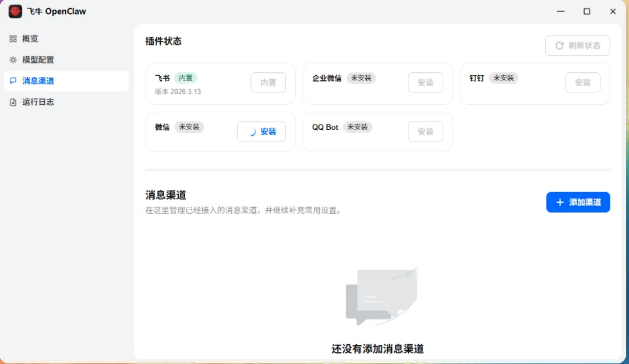Click the plus icon on 添加渠道 button
The width and height of the screenshot is (629, 364).
[560, 202]
